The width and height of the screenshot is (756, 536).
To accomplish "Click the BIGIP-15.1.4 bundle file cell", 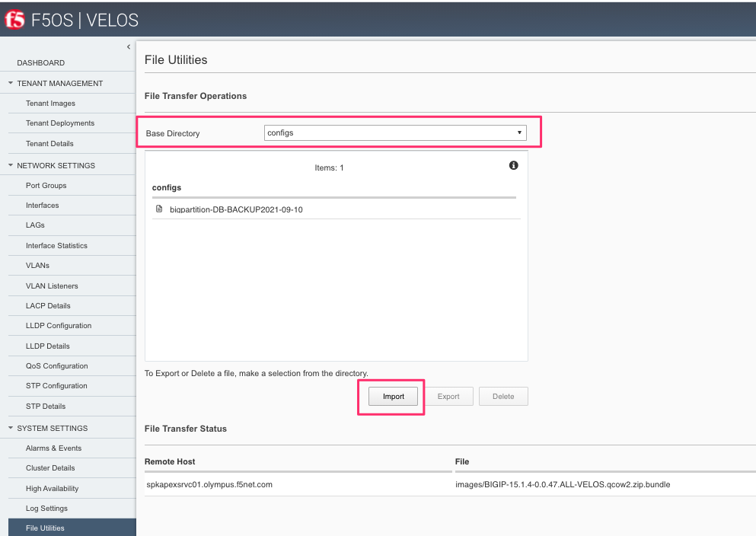I will (x=563, y=484).
